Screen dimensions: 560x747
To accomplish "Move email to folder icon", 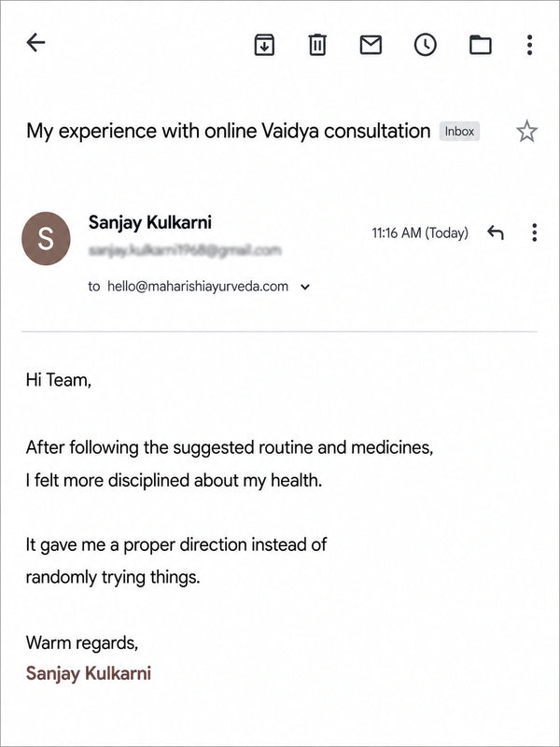I will [481, 45].
